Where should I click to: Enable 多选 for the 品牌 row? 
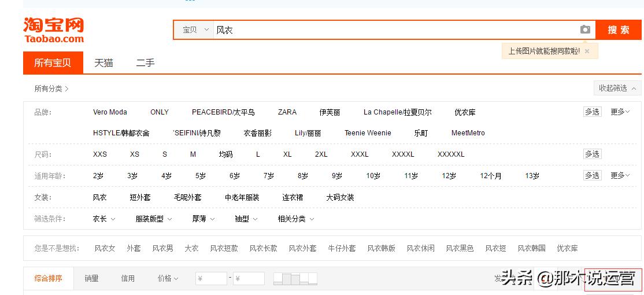(x=592, y=112)
